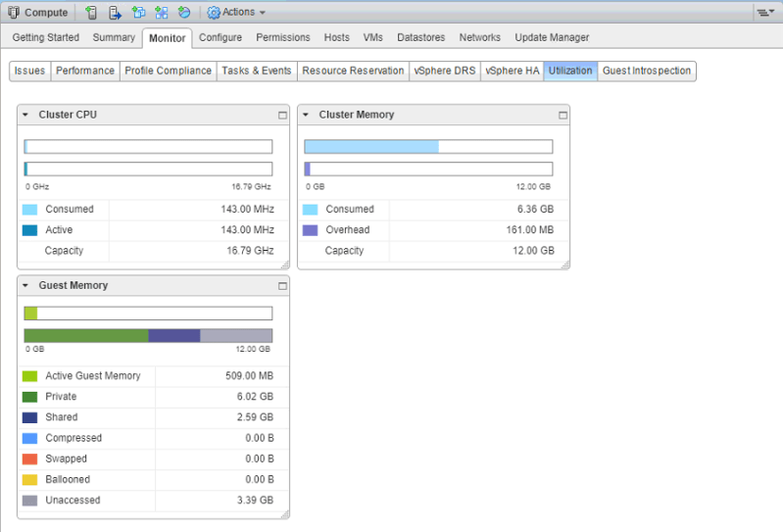783x532 pixels.
Task: Click the Add Host toolbar icon
Action: (x=91, y=13)
